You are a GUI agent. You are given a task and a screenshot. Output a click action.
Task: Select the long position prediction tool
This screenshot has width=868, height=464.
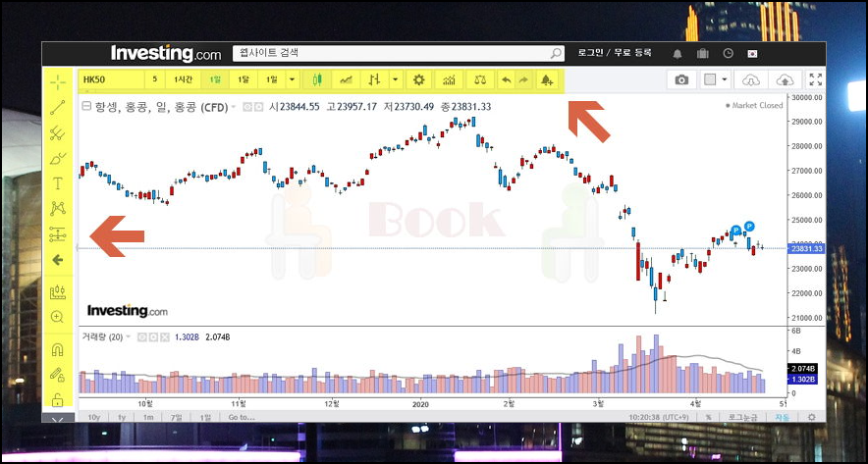[x=58, y=234]
